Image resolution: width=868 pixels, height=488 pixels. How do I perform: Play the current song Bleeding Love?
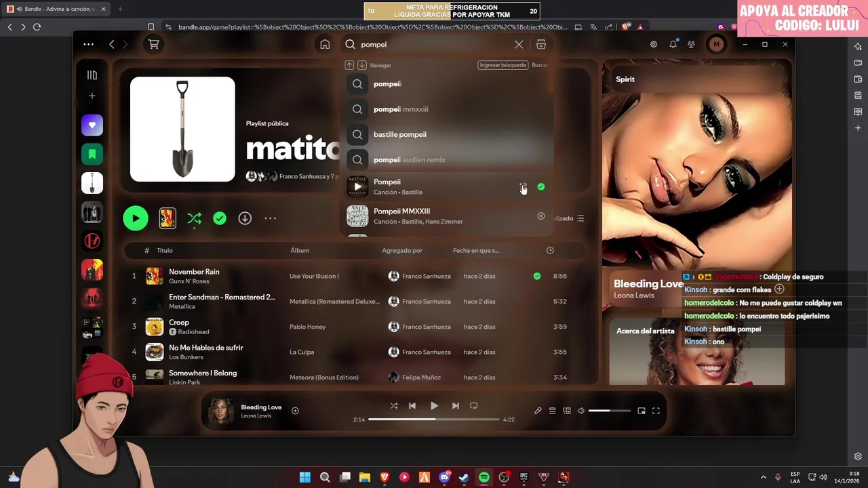[434, 406]
